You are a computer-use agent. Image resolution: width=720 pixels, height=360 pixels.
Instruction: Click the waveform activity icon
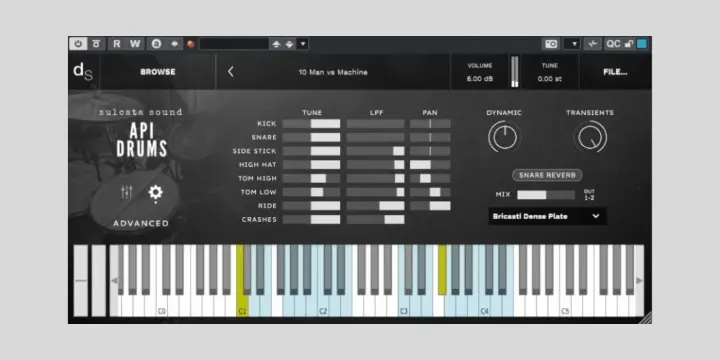(593, 44)
